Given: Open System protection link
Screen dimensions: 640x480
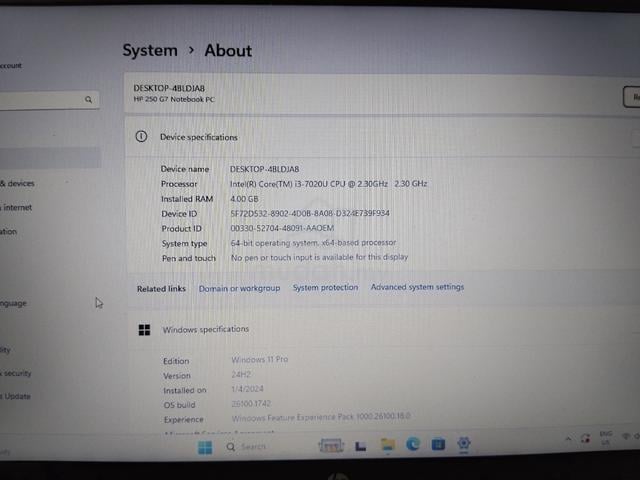Looking at the screenshot, I should tap(325, 287).
